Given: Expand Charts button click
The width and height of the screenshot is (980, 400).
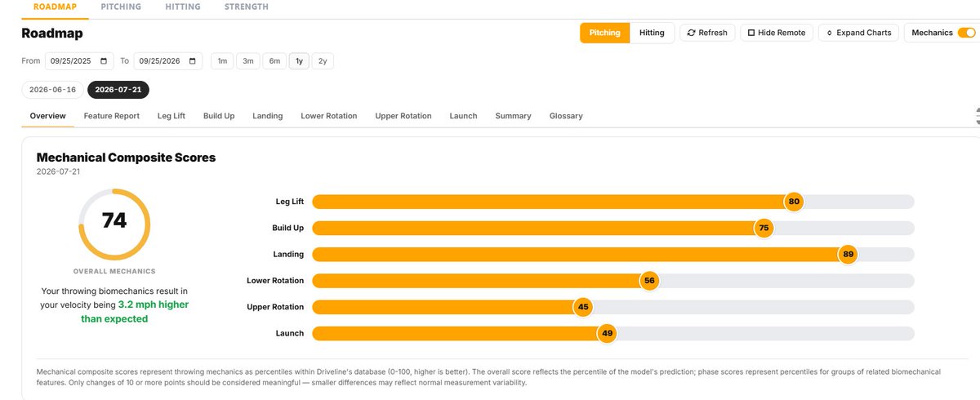Looking at the screenshot, I should [x=859, y=33].
